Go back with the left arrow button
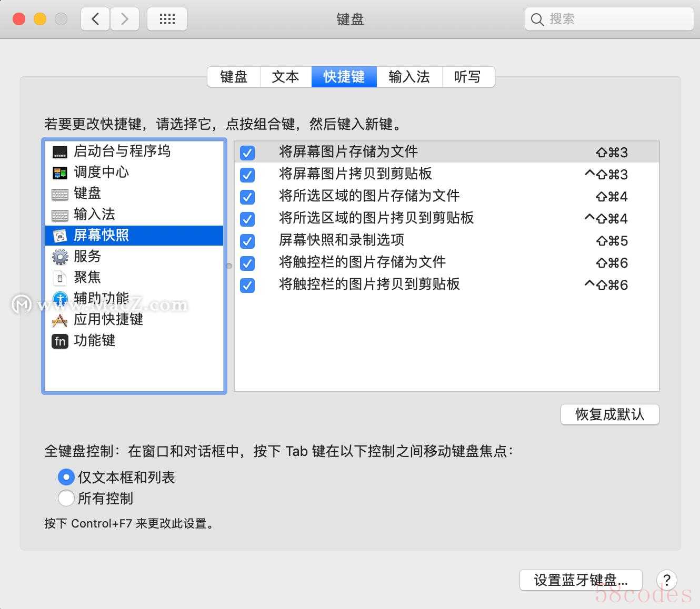This screenshot has width=700, height=609. click(95, 19)
